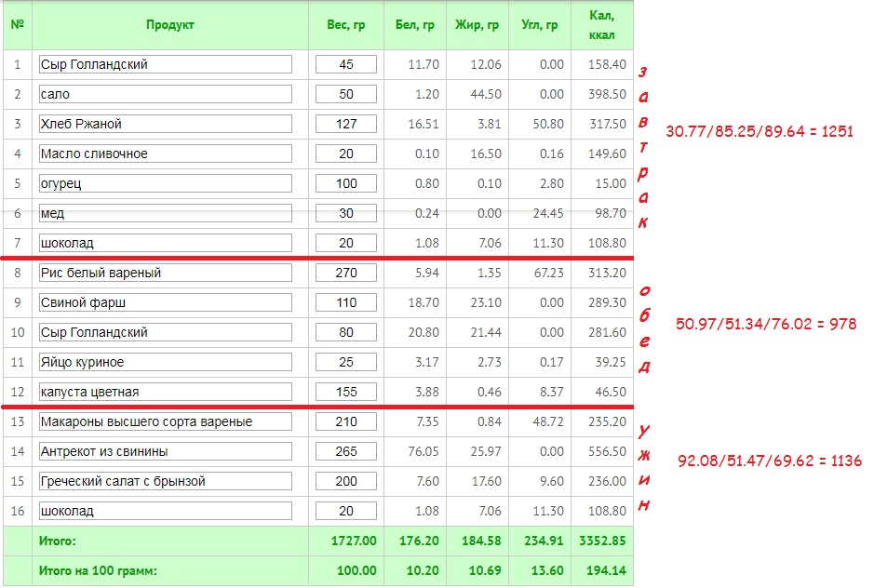Click the product field containing 'сало'
Viewport: 874px width, 588px height.
pyautogui.click(x=166, y=94)
